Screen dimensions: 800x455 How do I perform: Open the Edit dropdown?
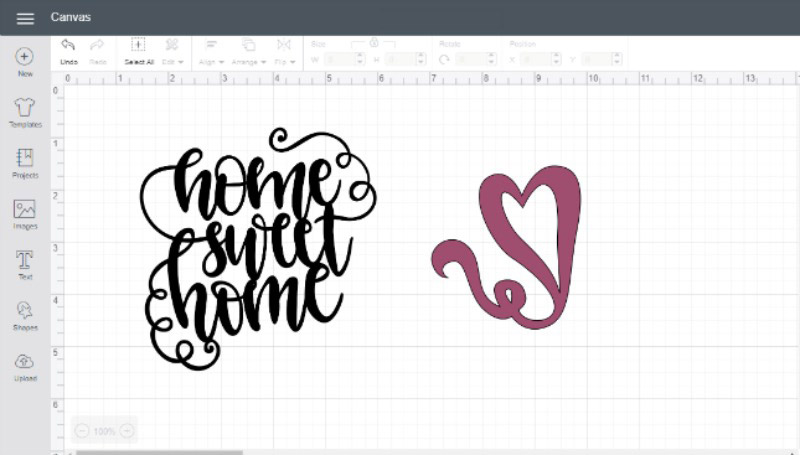tap(172, 52)
